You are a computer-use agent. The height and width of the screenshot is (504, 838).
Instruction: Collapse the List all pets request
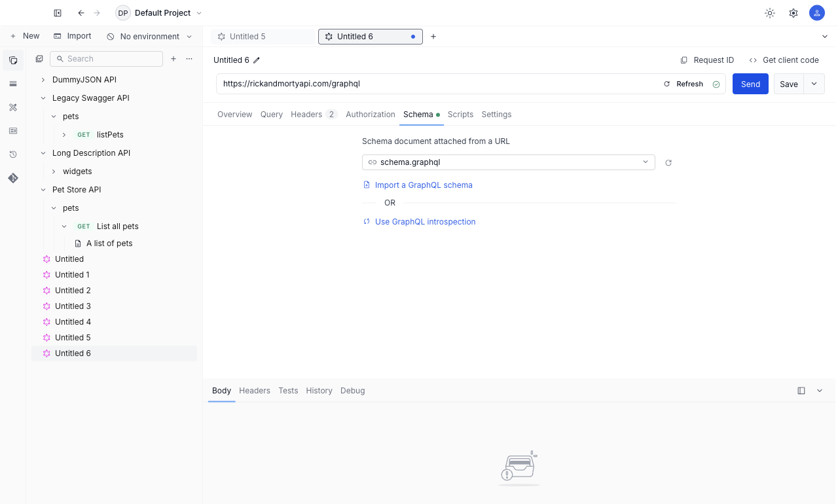[x=64, y=226]
